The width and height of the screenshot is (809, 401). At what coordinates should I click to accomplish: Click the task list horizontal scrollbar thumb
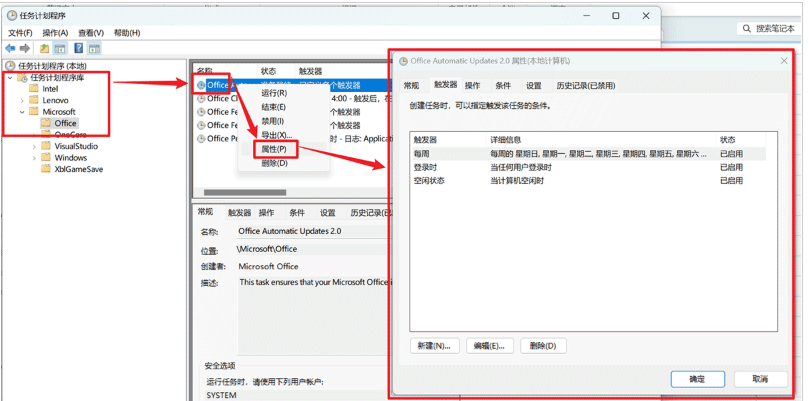point(245,193)
